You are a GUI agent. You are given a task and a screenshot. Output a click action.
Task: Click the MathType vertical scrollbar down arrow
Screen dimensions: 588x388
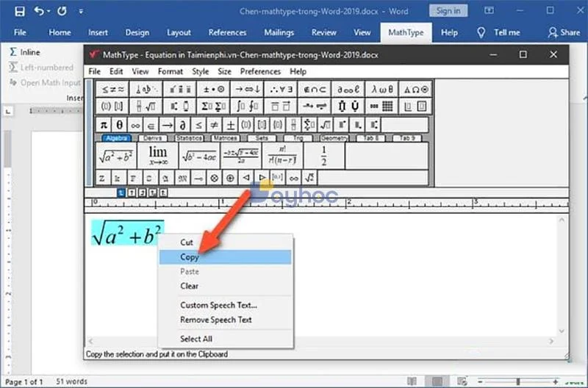pos(562,331)
